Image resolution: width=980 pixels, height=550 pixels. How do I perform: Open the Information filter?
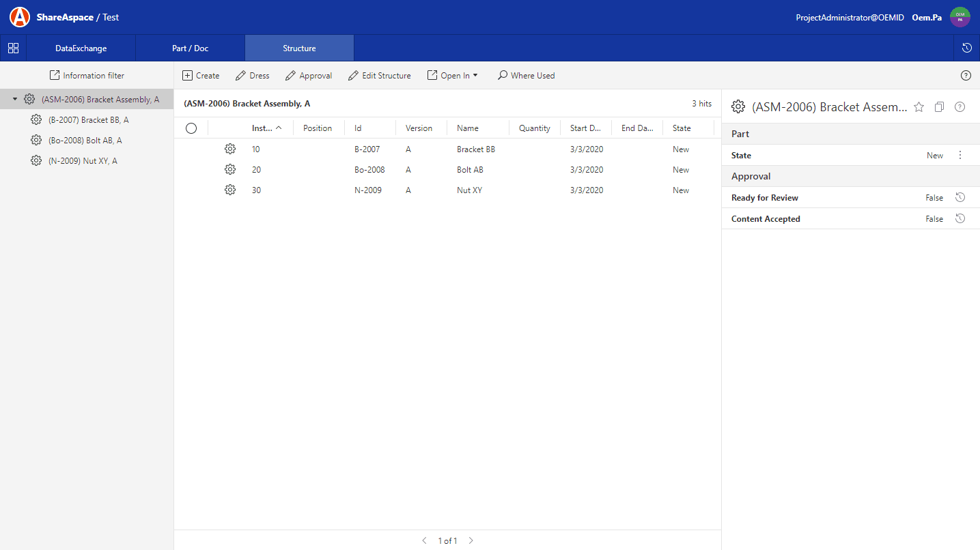[x=87, y=75]
